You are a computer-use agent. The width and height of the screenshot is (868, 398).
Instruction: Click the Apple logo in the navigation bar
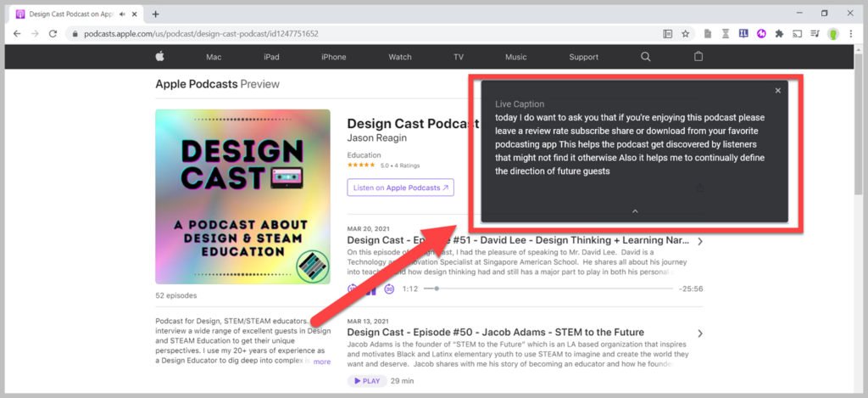[x=160, y=57]
